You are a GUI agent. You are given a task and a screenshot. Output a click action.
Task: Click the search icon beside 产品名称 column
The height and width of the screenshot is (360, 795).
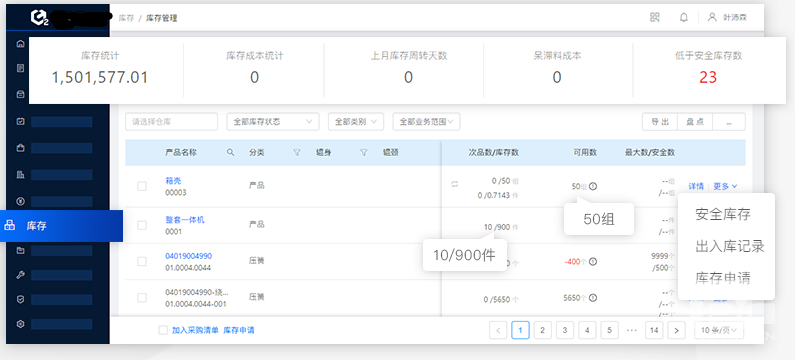click(230, 152)
